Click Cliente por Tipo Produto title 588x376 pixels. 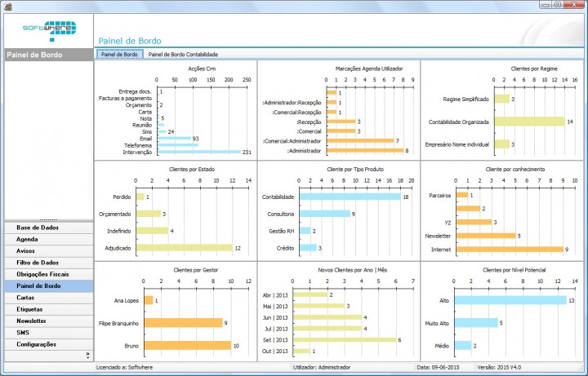355,170
